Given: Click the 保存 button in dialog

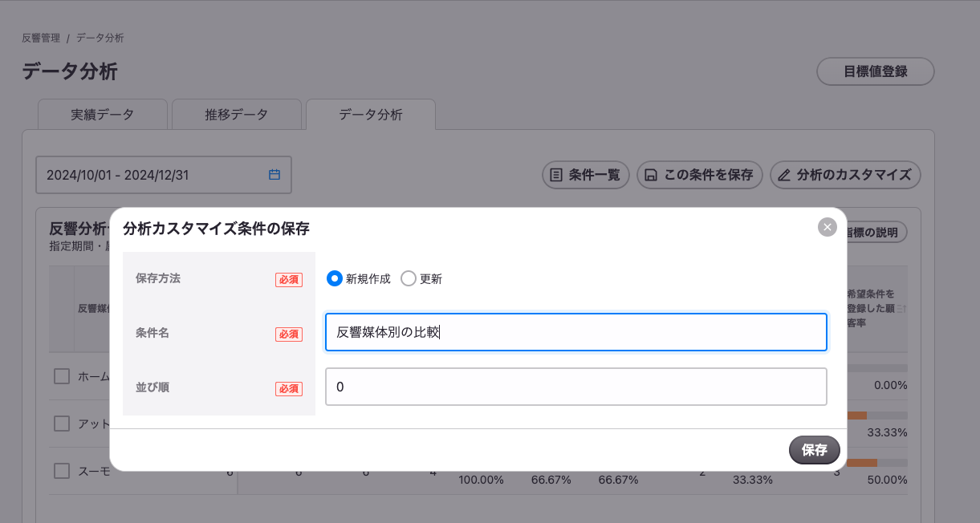Looking at the screenshot, I should (814, 450).
